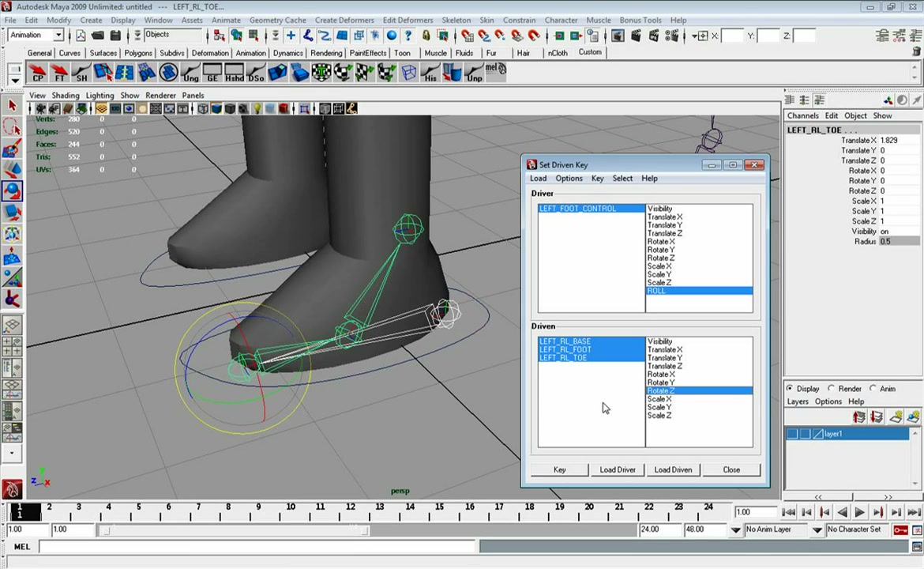Open the Skeleton menu

tap(456, 20)
